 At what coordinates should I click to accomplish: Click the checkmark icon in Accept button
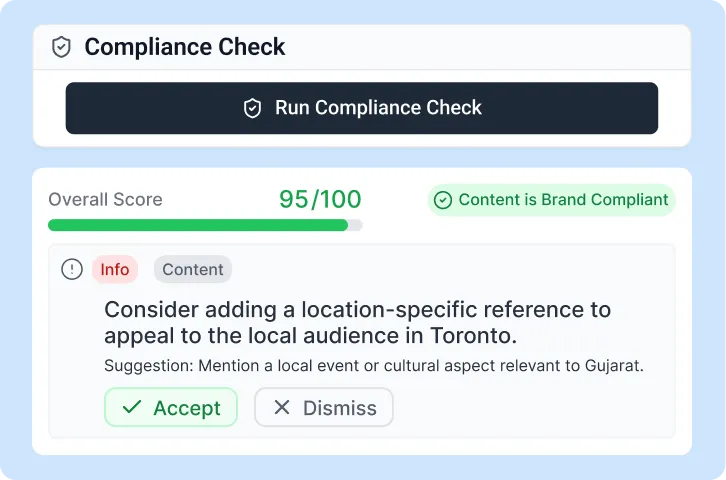tap(131, 408)
